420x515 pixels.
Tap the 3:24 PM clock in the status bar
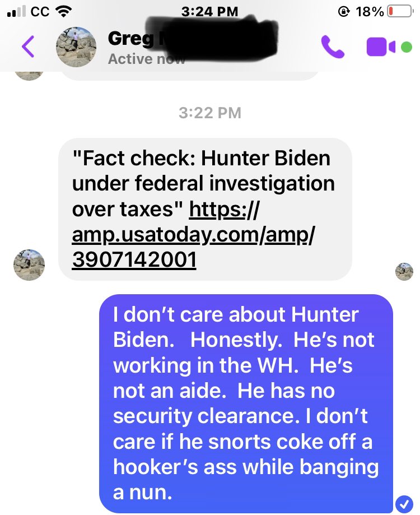209,12
